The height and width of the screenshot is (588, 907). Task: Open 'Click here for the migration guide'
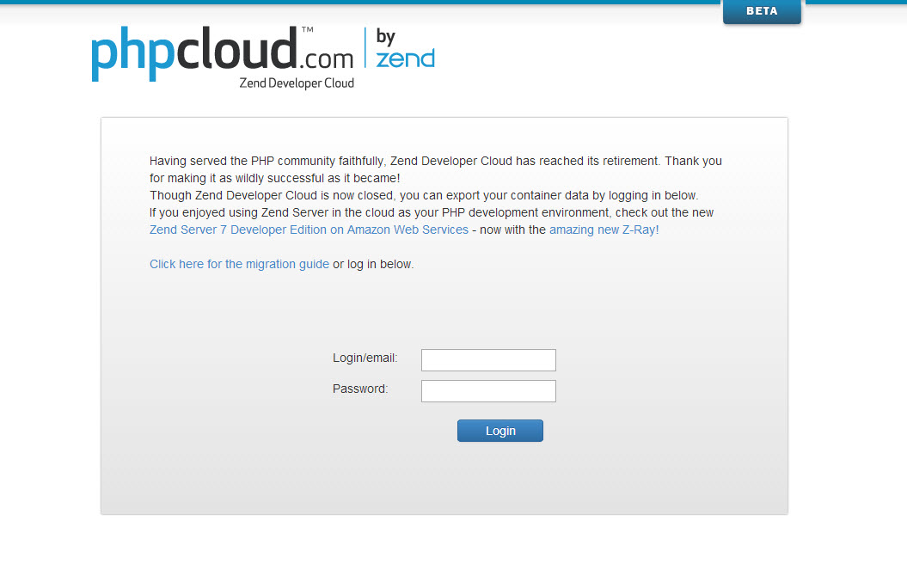tap(239, 264)
